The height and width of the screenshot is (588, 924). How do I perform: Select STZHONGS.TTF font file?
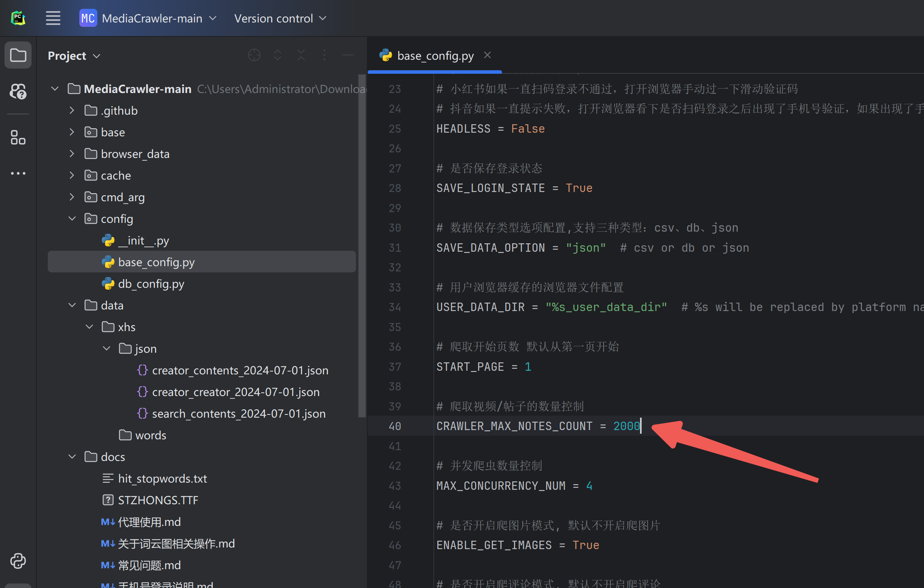click(150, 500)
